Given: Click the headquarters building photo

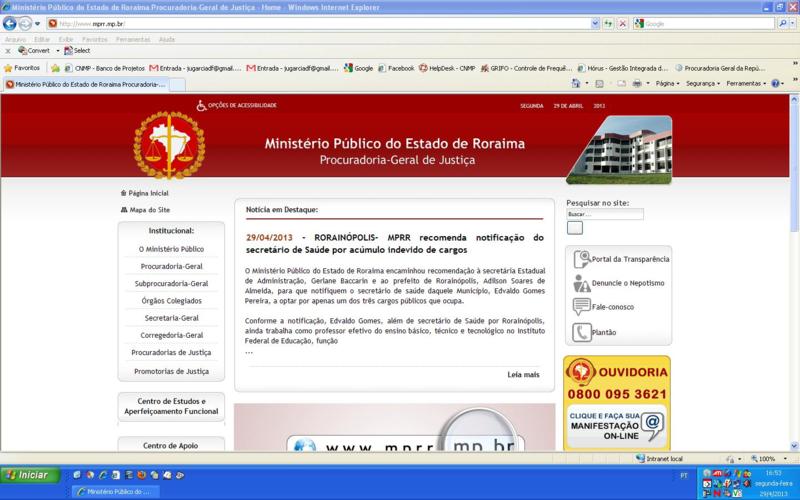Looking at the screenshot, I should point(619,149).
